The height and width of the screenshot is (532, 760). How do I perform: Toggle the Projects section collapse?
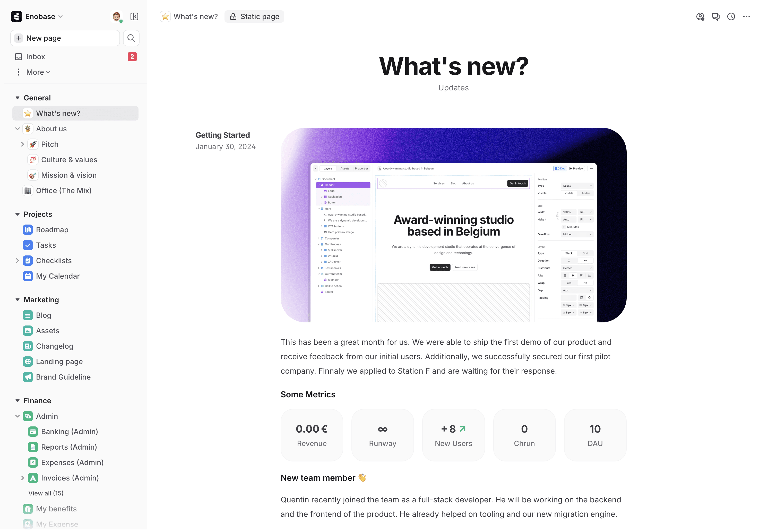16,214
